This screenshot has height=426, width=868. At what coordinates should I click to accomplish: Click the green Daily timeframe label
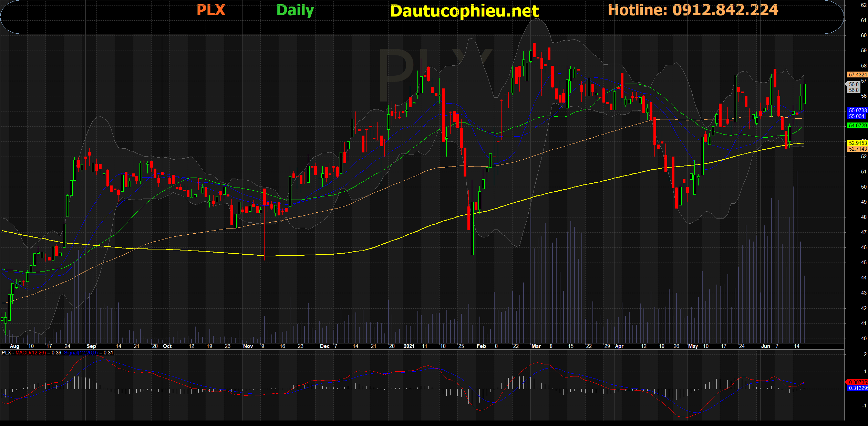coord(295,10)
